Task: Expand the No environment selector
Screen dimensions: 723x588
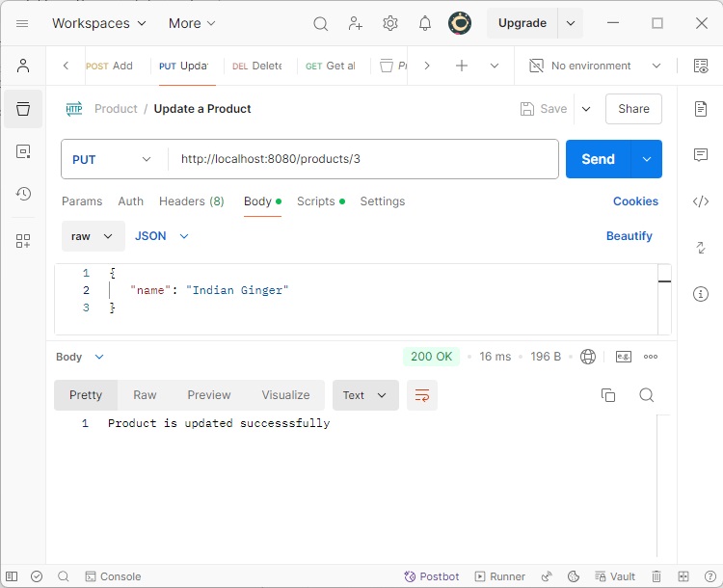Action: [595, 66]
